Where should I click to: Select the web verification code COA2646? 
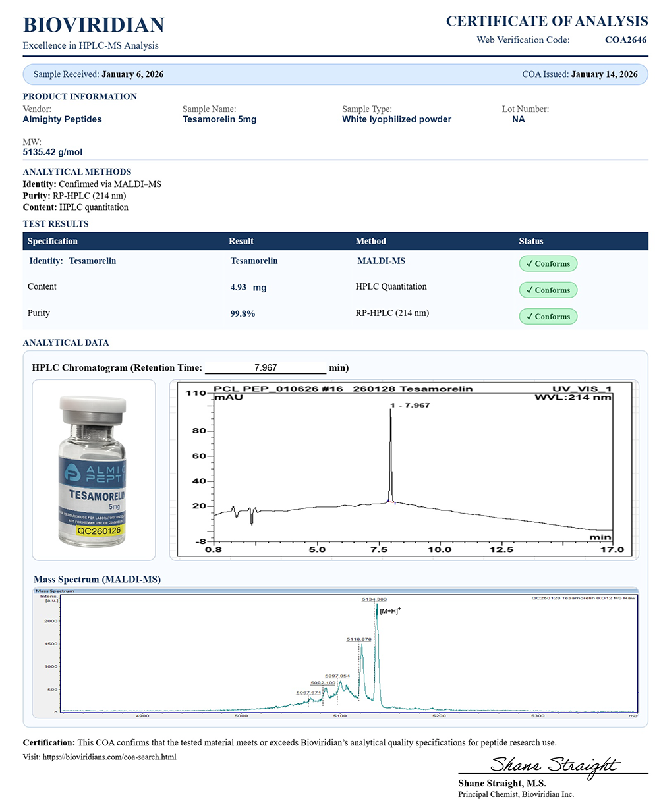(625, 40)
